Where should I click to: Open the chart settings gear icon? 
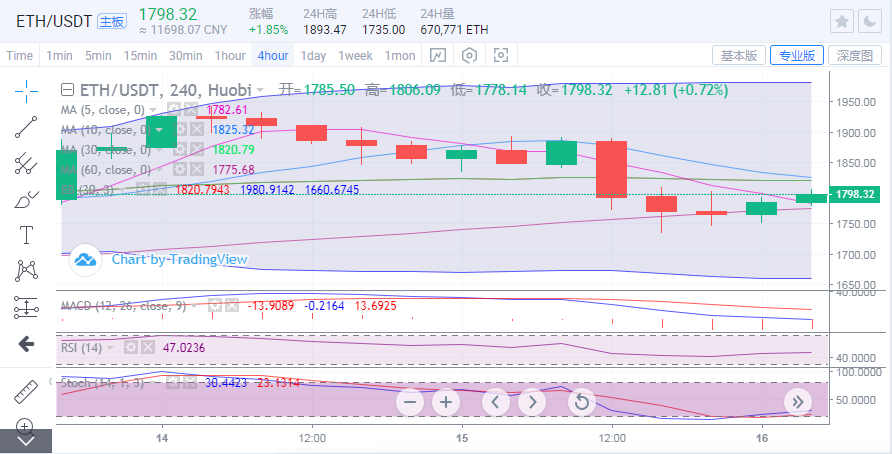(x=469, y=56)
